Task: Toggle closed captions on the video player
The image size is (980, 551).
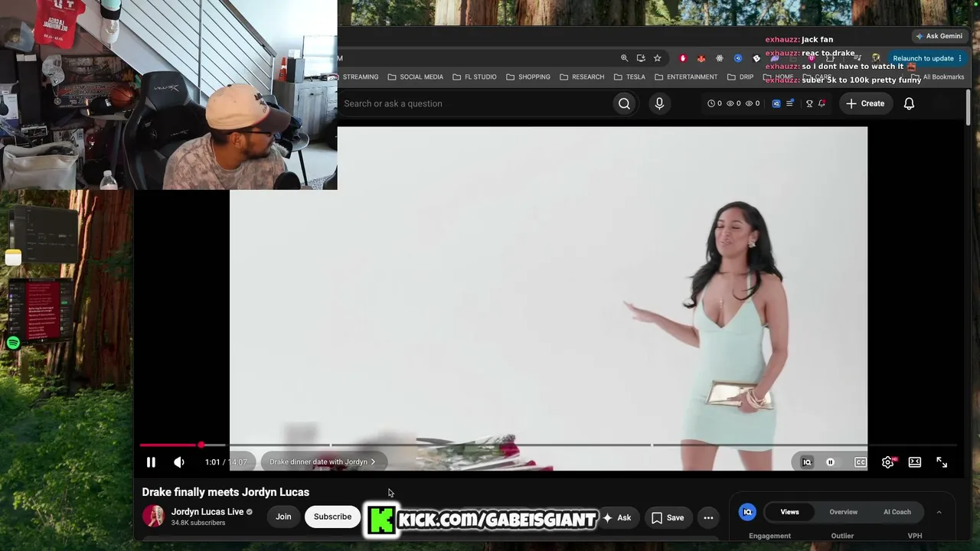Action: [x=861, y=462]
